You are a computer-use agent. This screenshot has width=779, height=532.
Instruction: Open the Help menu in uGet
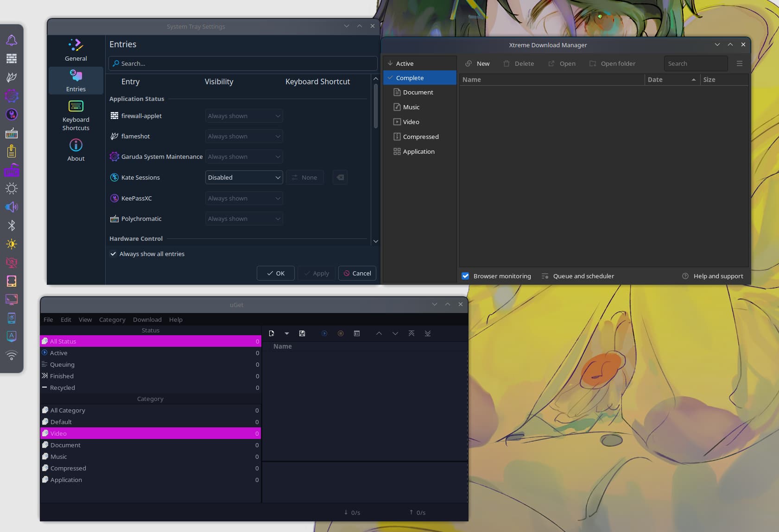point(176,319)
